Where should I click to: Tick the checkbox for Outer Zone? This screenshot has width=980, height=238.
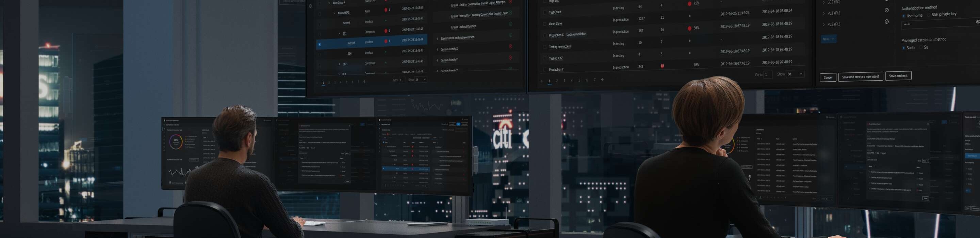[x=545, y=24]
